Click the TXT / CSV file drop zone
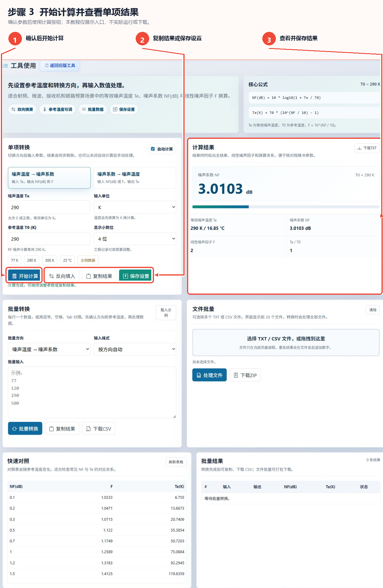The width and height of the screenshot is (383, 588). tap(286, 343)
